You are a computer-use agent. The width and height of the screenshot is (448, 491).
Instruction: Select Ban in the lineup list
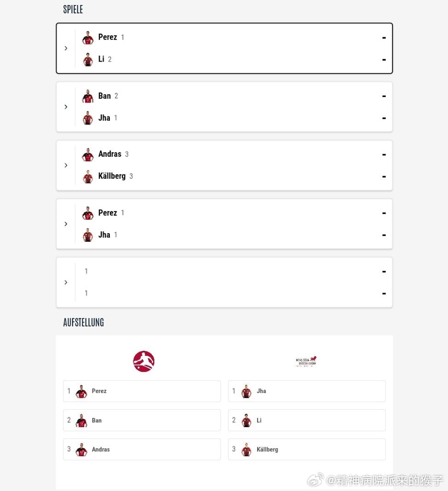[x=142, y=420]
